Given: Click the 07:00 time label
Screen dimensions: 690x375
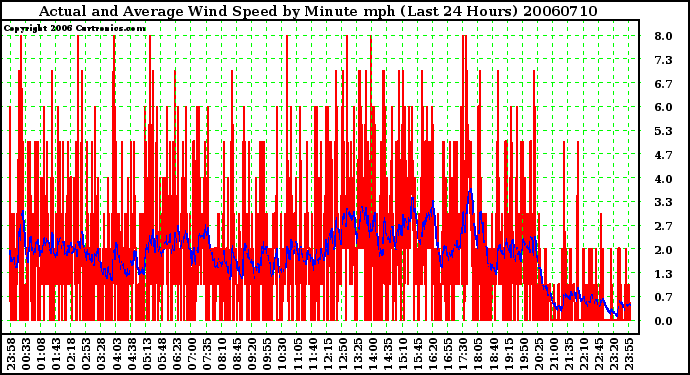Looking at the screenshot, I should pyautogui.click(x=192, y=354).
